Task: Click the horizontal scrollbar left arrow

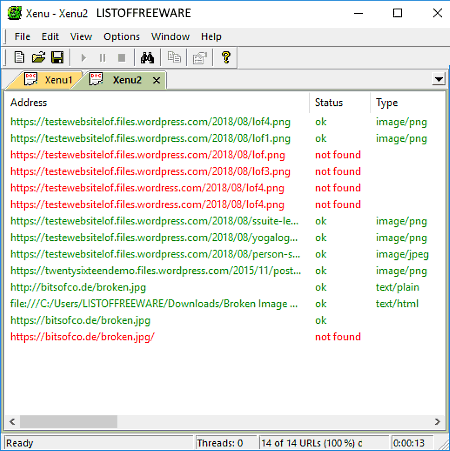Action: 12,422
